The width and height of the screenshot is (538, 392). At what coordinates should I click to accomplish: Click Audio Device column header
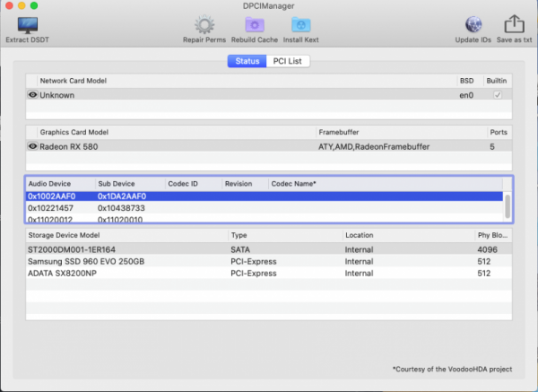(49, 184)
